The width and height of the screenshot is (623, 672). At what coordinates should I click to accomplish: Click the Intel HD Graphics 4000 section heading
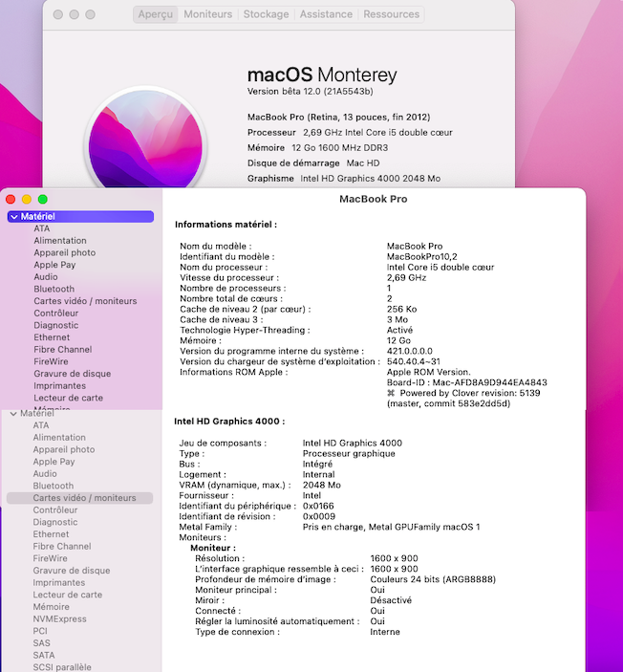(229, 422)
